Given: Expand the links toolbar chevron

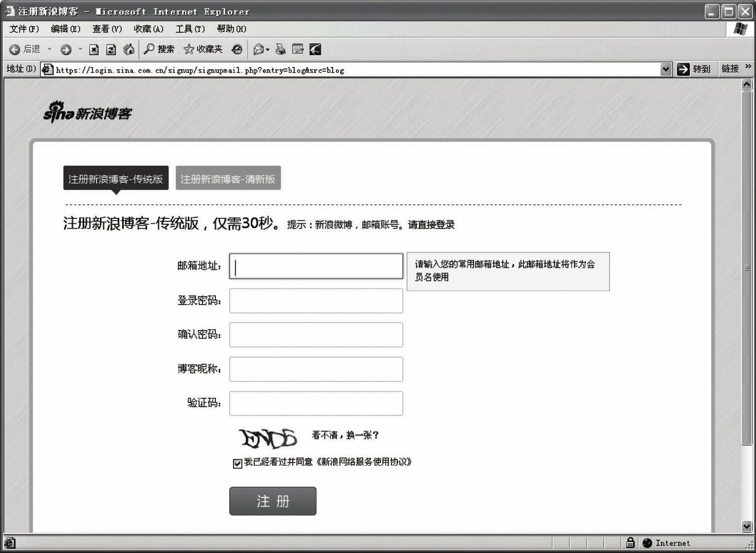Looking at the screenshot, I should [748, 66].
